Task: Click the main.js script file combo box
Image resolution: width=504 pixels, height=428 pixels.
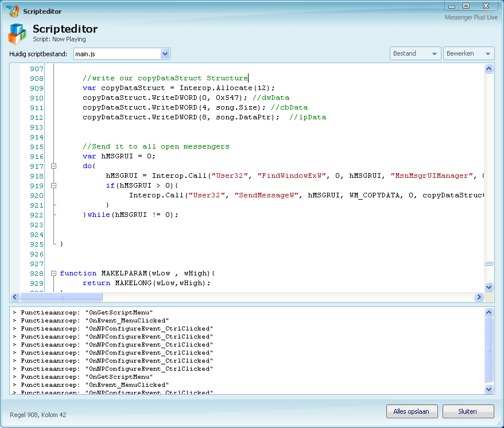Action: coord(122,54)
